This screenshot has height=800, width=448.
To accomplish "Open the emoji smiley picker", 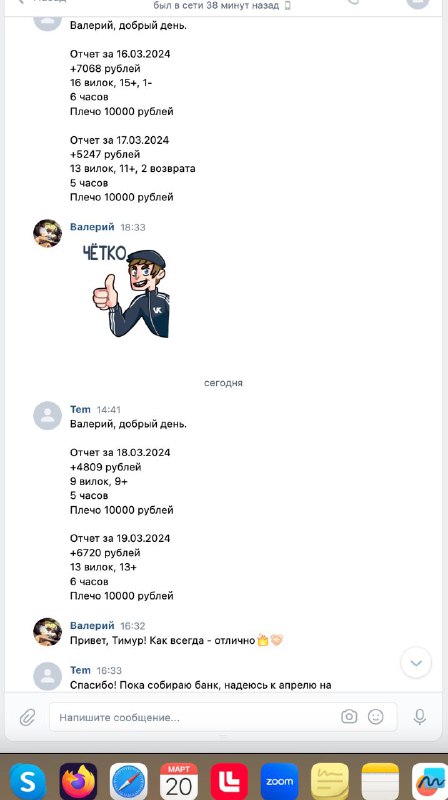I will pos(376,716).
